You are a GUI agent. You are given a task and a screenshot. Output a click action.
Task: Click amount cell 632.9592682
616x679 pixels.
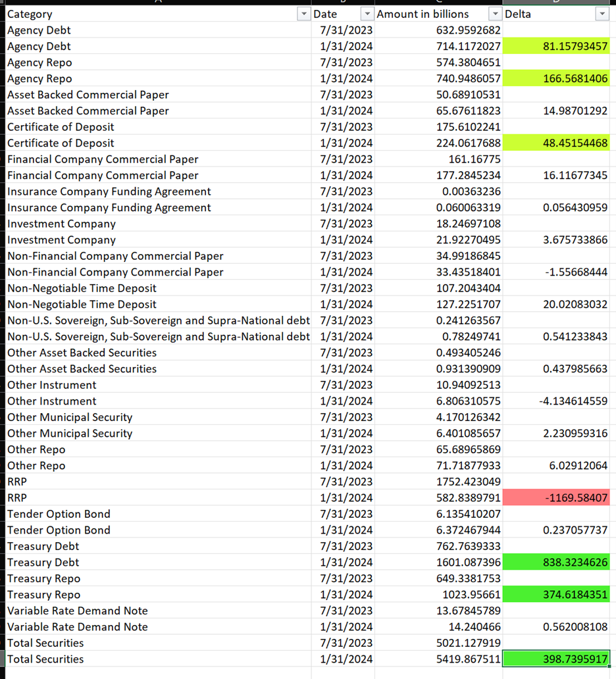point(438,30)
